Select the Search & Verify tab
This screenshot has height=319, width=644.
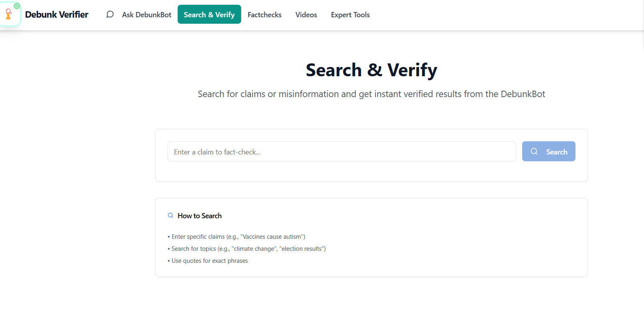209,15
